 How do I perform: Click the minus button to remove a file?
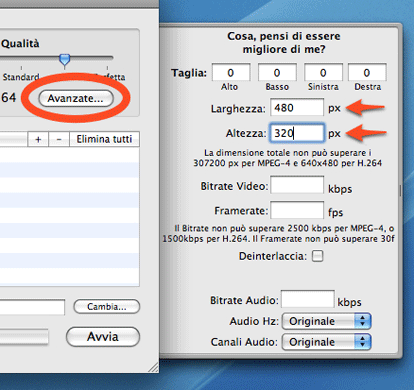click(59, 139)
